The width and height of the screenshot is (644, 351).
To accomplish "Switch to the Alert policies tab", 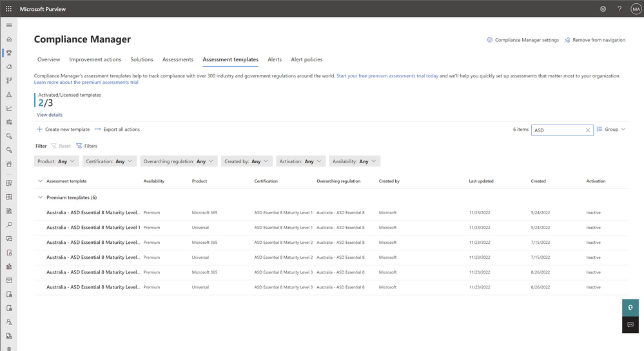I will [x=306, y=59].
